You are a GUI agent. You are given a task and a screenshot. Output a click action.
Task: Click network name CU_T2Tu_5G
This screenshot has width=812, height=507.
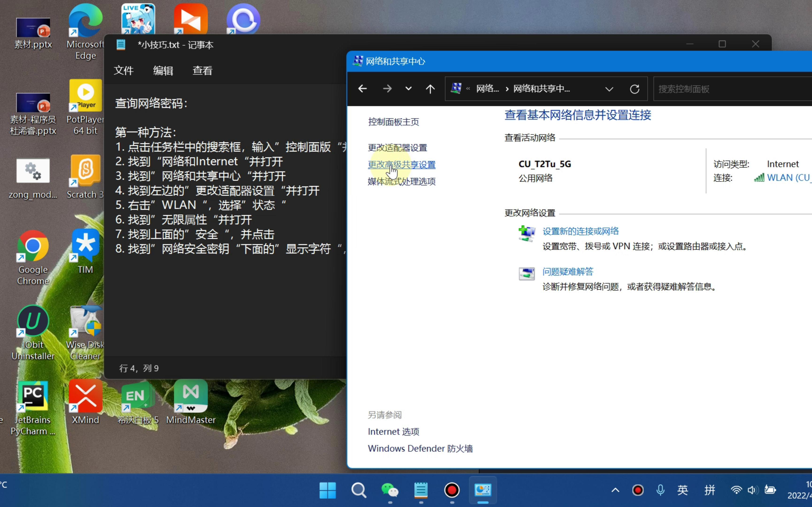tap(545, 164)
